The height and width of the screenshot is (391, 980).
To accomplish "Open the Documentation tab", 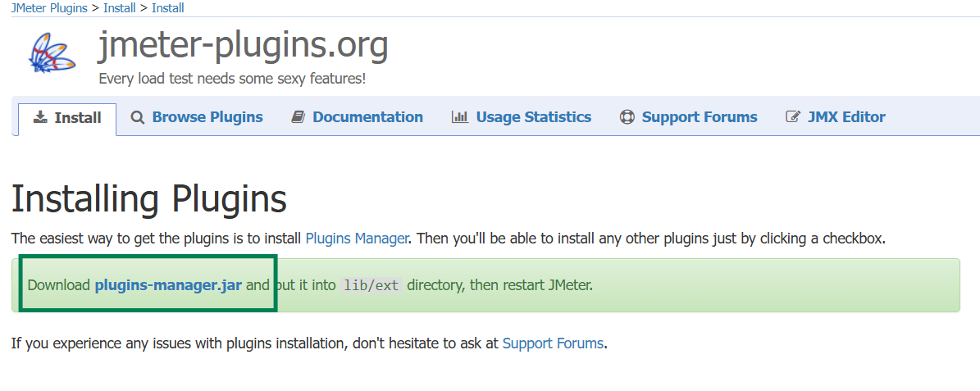I will pos(357,117).
